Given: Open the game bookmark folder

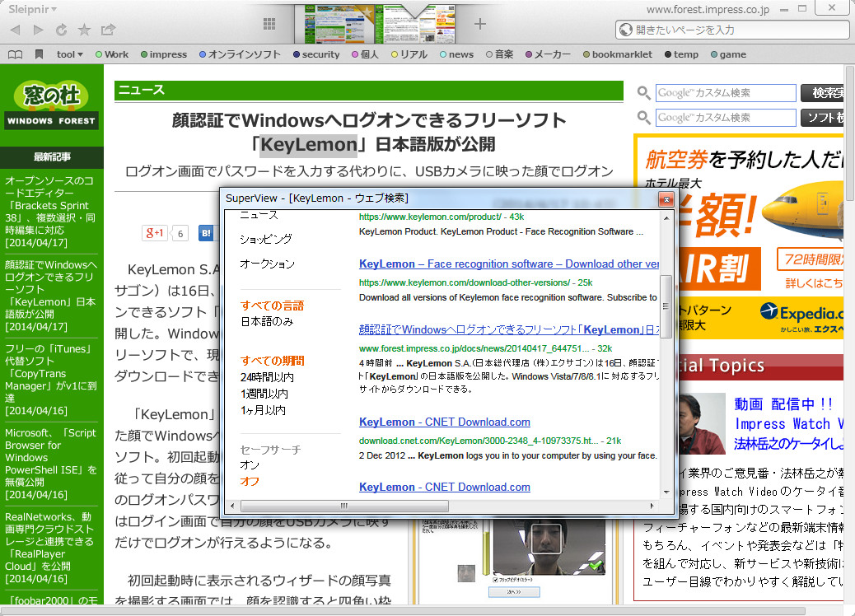Looking at the screenshot, I should point(728,54).
